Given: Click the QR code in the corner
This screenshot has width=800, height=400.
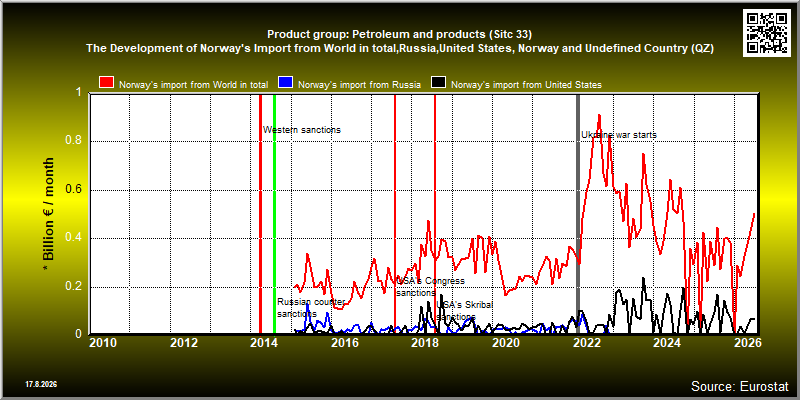Looking at the screenshot, I should tap(767, 32).
